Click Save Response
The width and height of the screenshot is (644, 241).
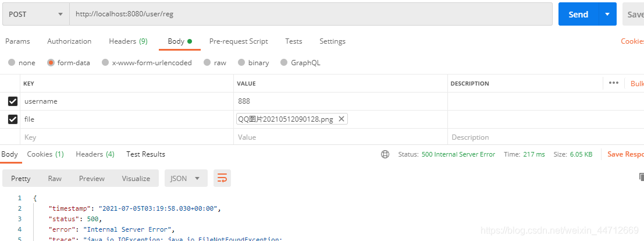click(625, 154)
